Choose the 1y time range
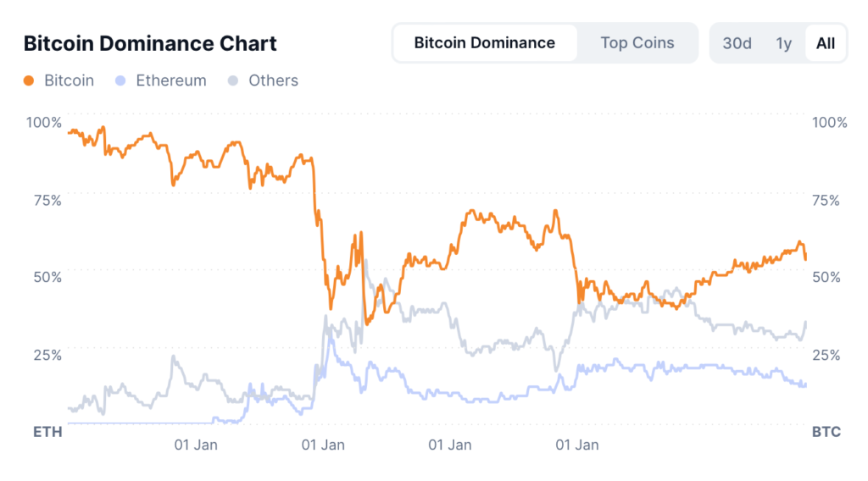The image size is (868, 481). click(x=783, y=43)
